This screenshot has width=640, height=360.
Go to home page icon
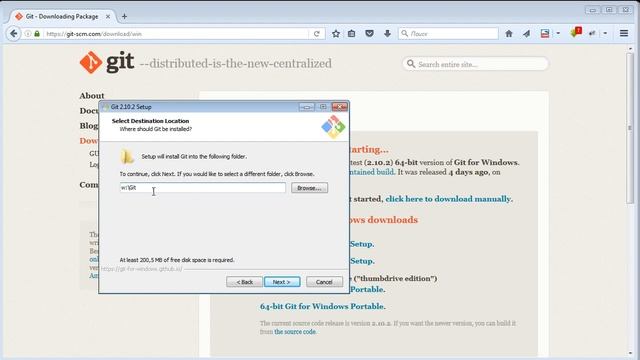tap(509, 34)
